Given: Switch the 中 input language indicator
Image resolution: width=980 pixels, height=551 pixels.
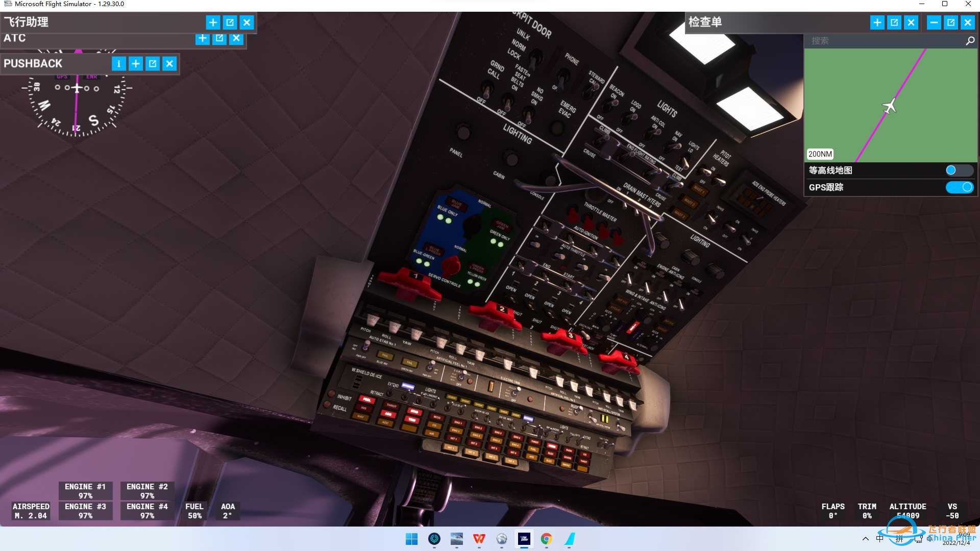Looking at the screenshot, I should pos(879,539).
